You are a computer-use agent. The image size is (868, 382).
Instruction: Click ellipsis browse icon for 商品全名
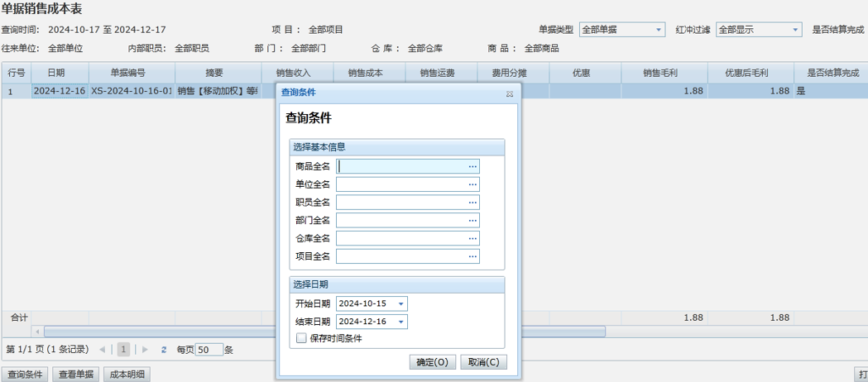coord(472,166)
